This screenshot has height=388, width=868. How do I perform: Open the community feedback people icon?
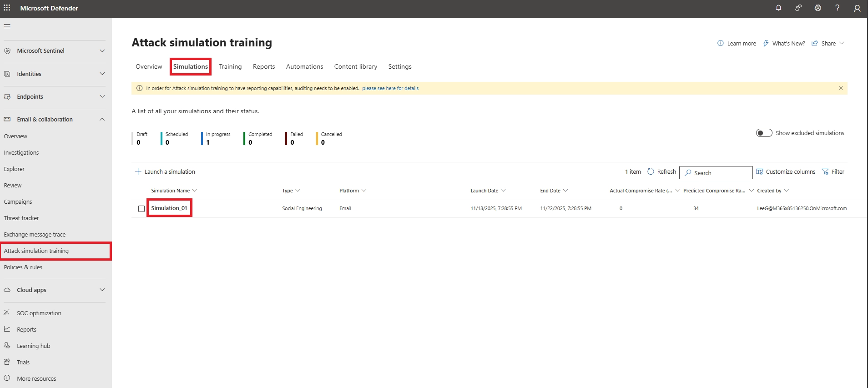point(798,8)
